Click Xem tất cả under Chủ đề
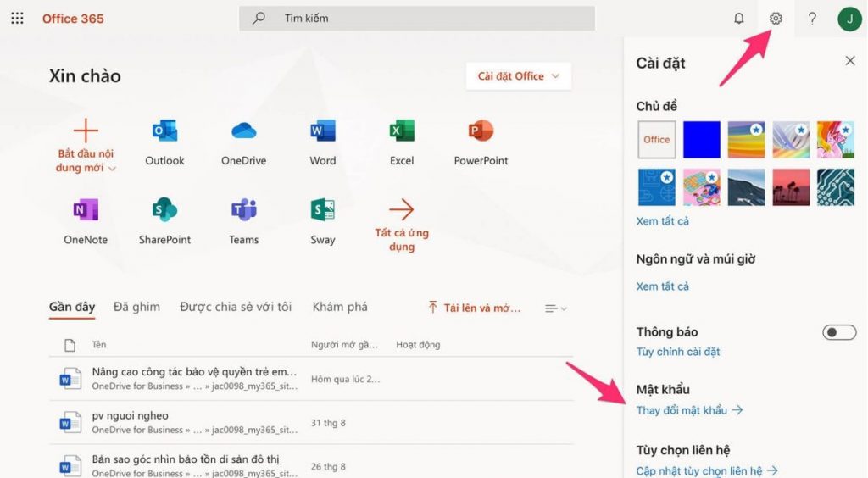The height and width of the screenshot is (478, 868). click(x=662, y=221)
